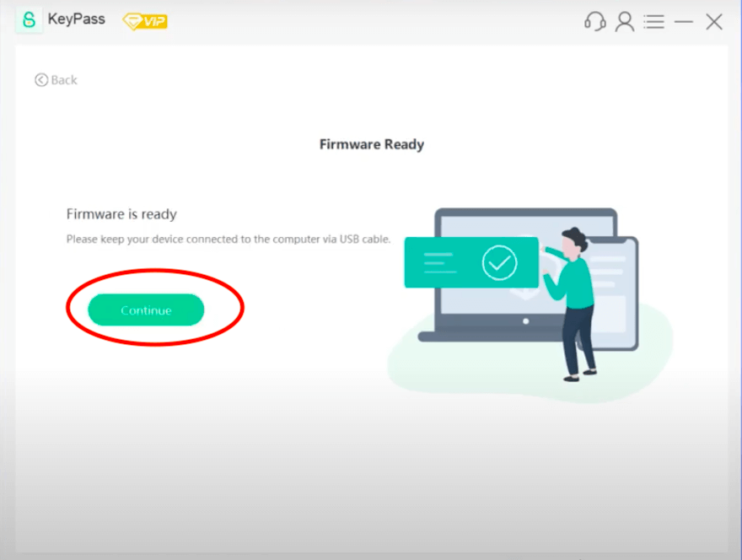Click the USB cable instruction text

point(229,239)
